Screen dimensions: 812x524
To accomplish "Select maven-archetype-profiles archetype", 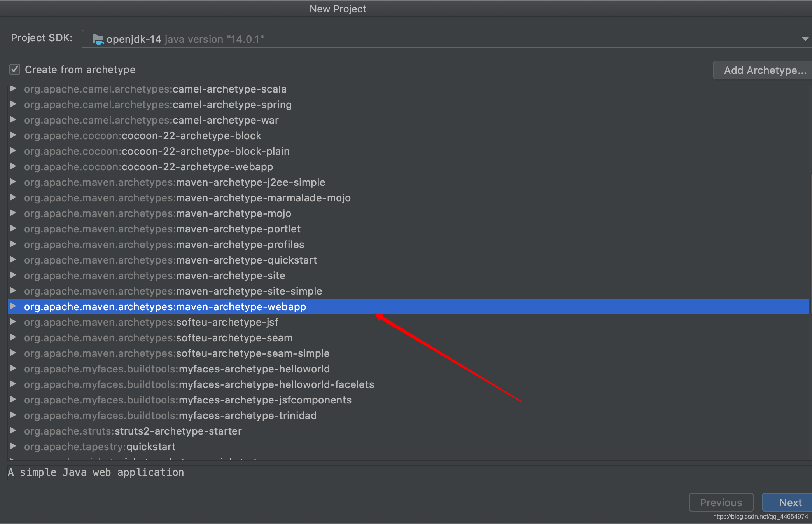I will click(164, 245).
